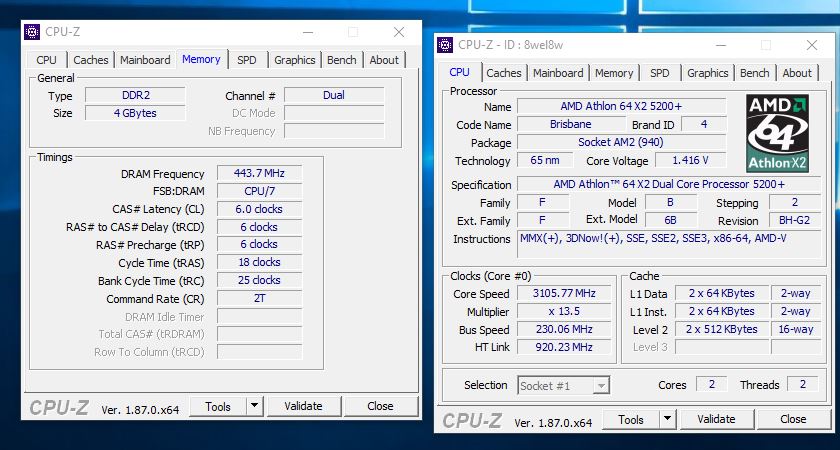Minimize the CPU-Z ID 8wel8w window
This screenshot has height=450, width=840.
coord(721,45)
